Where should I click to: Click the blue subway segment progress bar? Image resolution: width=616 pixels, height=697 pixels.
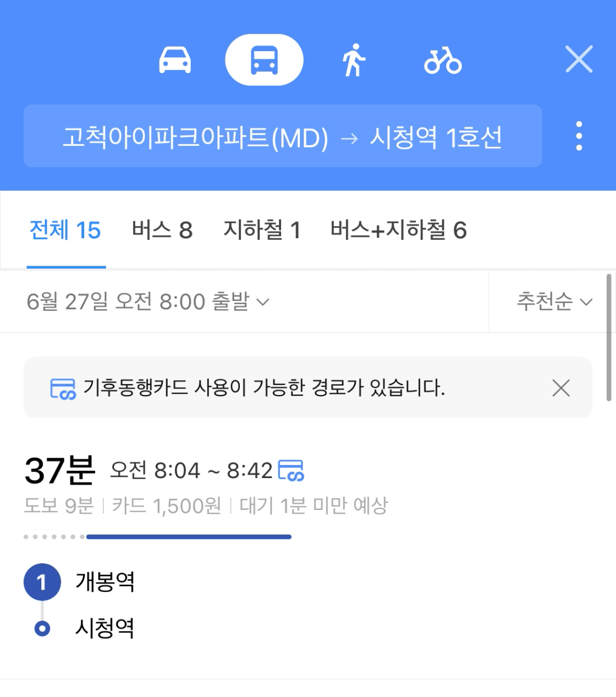[189, 536]
